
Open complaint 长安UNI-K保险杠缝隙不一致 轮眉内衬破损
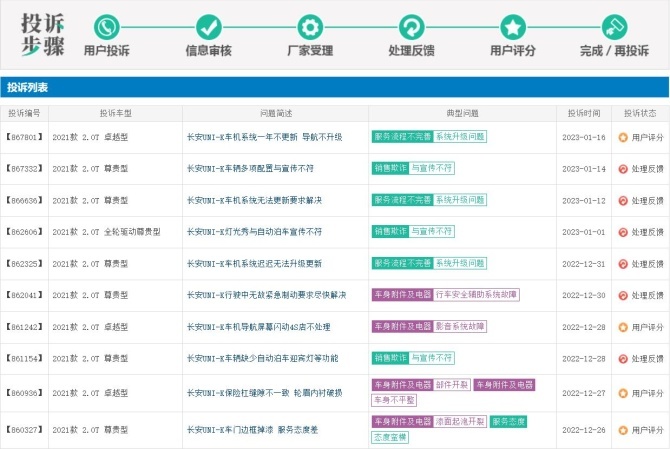click(x=264, y=393)
